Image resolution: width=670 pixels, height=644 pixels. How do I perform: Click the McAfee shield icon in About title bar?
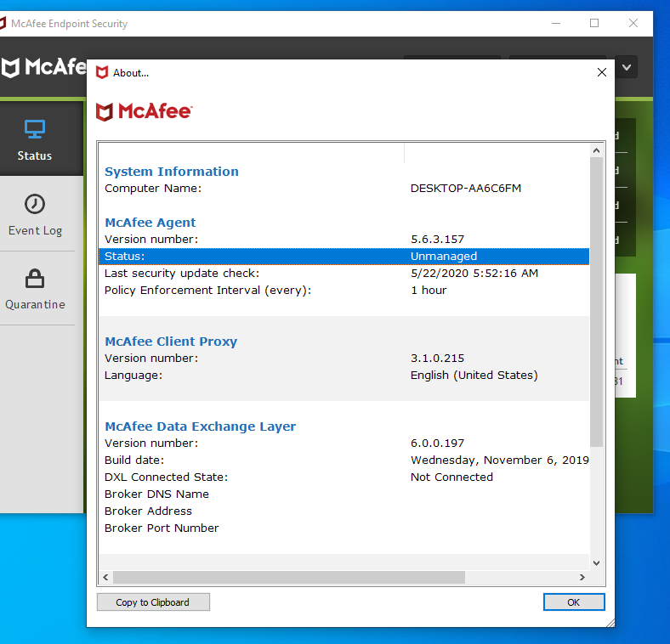pyautogui.click(x=102, y=72)
